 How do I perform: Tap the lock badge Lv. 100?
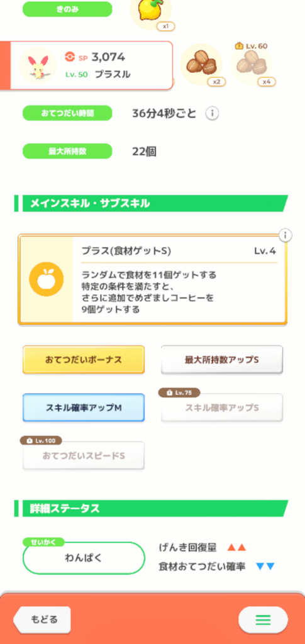point(41,441)
